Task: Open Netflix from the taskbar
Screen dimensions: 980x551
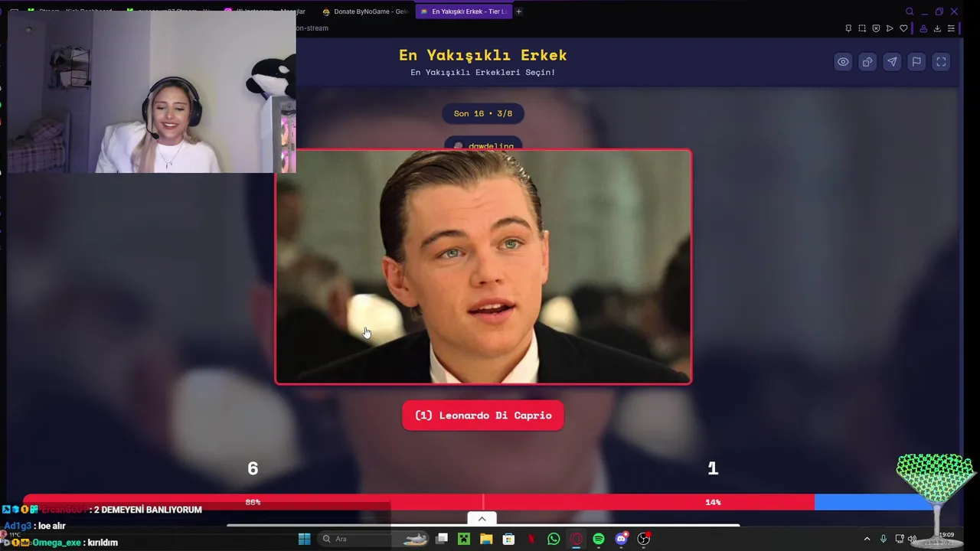Action: (x=531, y=539)
